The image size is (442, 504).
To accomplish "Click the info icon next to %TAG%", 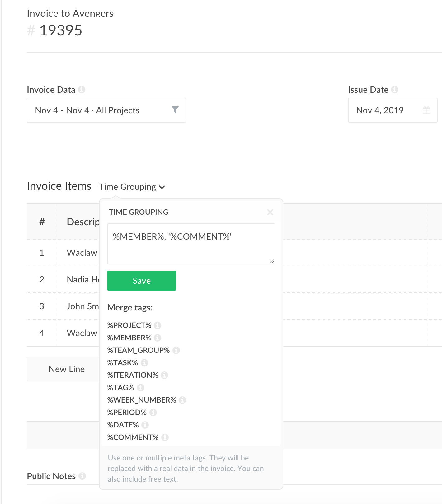I will pos(141,388).
